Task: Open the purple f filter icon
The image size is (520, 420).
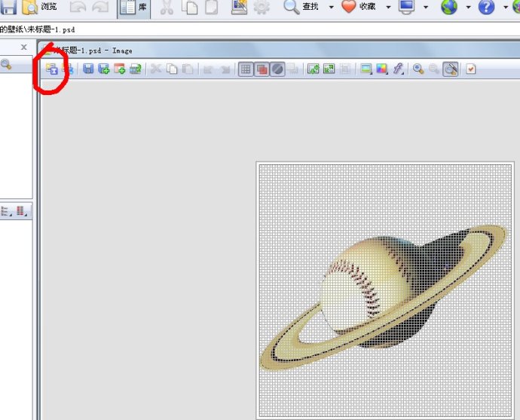Action: coord(398,69)
